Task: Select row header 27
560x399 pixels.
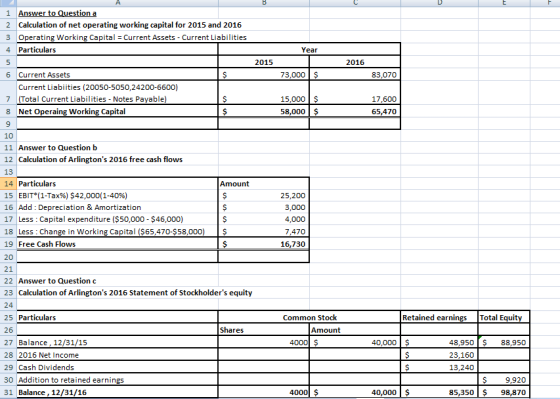Action: coord(8,343)
